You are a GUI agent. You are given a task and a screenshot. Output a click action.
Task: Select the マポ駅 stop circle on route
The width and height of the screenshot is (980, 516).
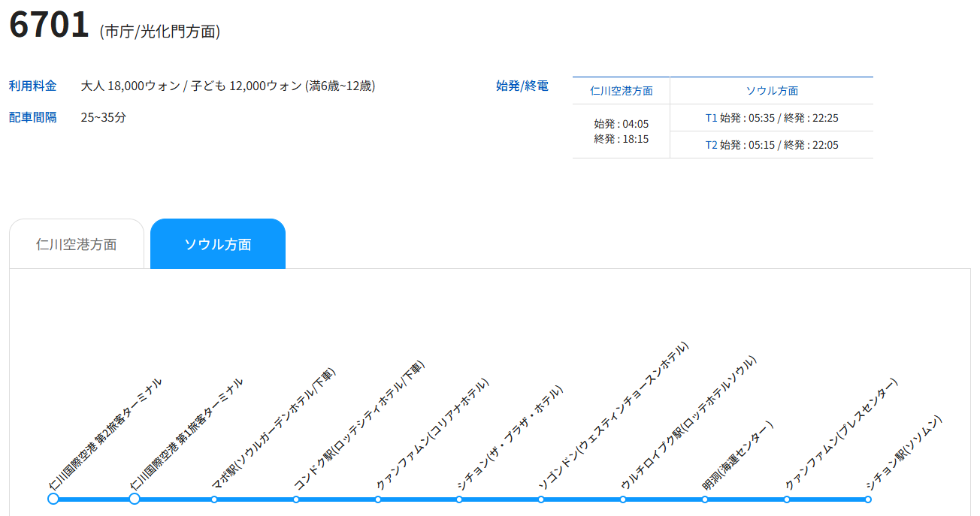pyautogui.click(x=214, y=499)
